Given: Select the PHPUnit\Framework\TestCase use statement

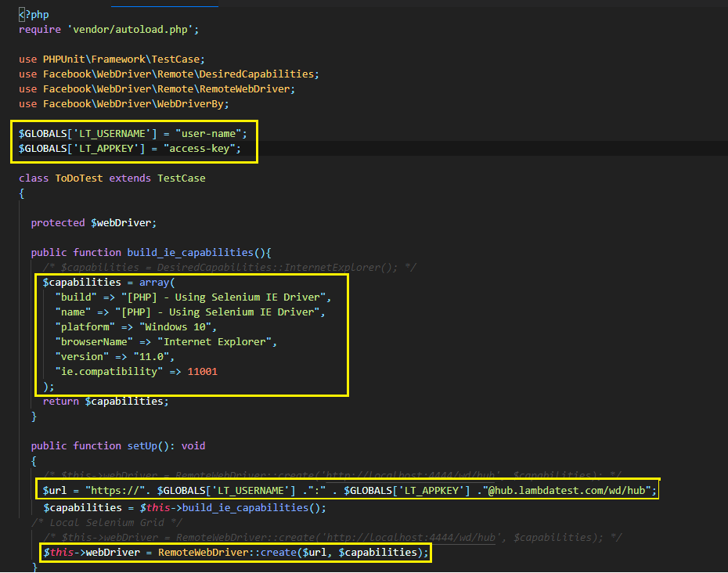Looking at the screenshot, I should click(112, 59).
